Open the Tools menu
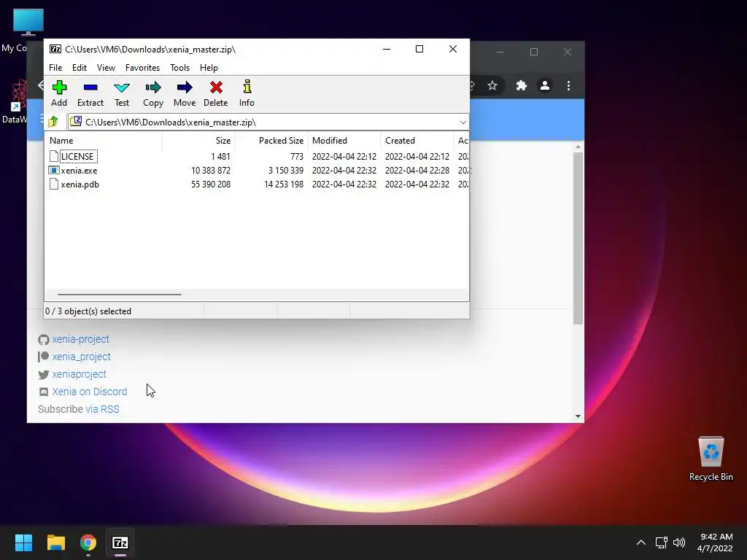 click(x=179, y=68)
